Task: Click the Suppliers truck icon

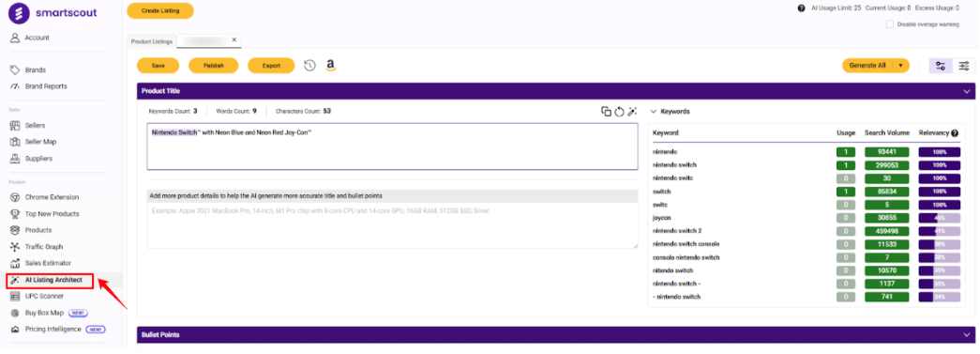Action: [16, 159]
